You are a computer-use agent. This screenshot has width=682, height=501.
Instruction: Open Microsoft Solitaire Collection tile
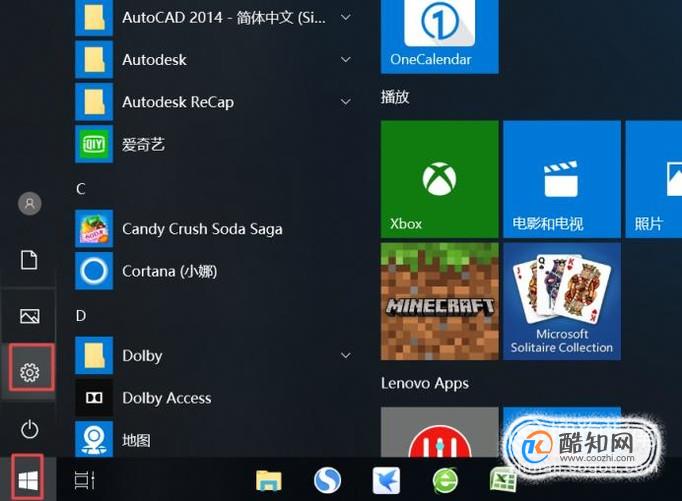(562, 301)
